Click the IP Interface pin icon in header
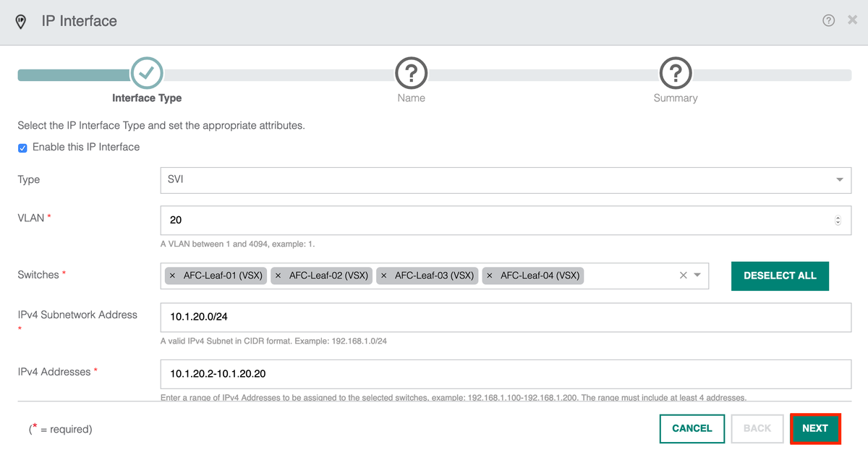 click(20, 21)
